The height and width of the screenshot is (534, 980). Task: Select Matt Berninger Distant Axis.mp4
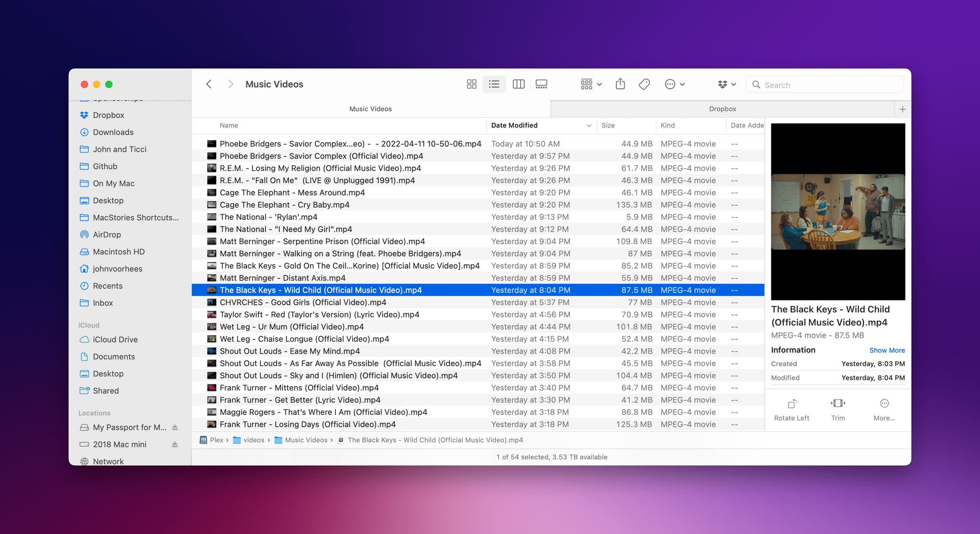478,278
